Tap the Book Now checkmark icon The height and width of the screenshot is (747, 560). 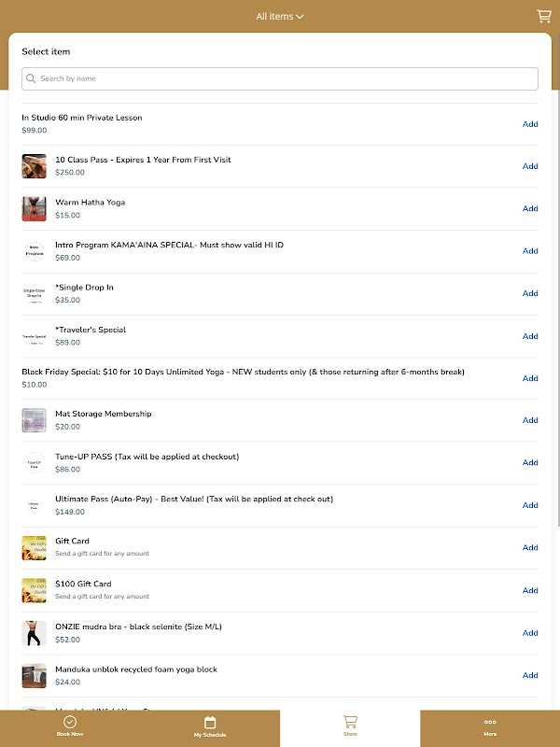coord(70,723)
